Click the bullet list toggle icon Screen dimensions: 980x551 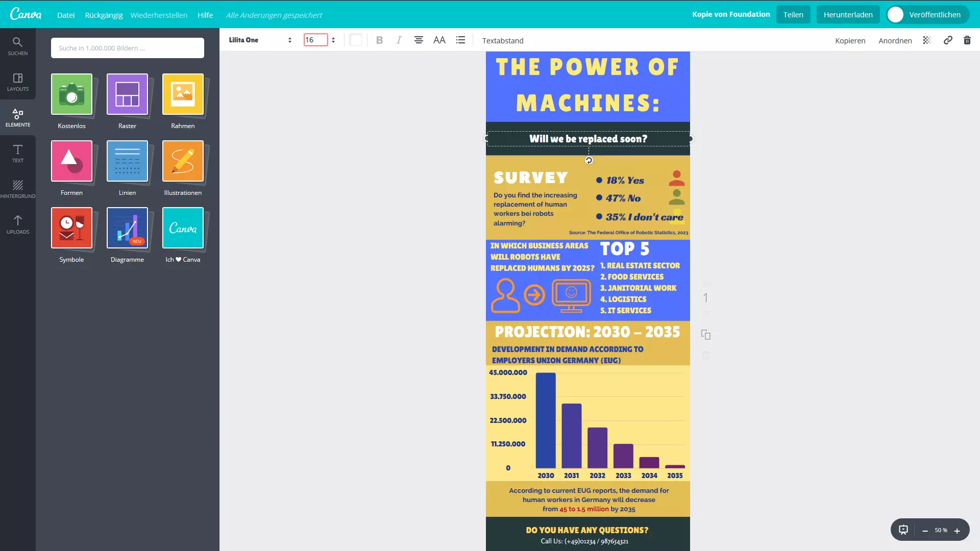point(461,40)
